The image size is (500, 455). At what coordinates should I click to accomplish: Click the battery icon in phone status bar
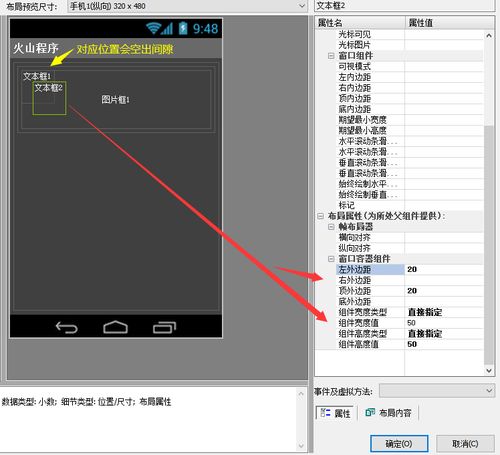[x=183, y=28]
